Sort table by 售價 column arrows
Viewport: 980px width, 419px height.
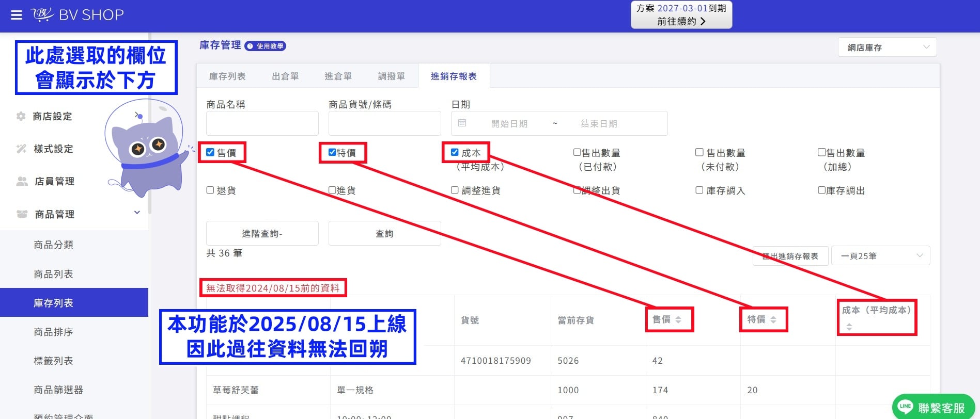coord(678,320)
